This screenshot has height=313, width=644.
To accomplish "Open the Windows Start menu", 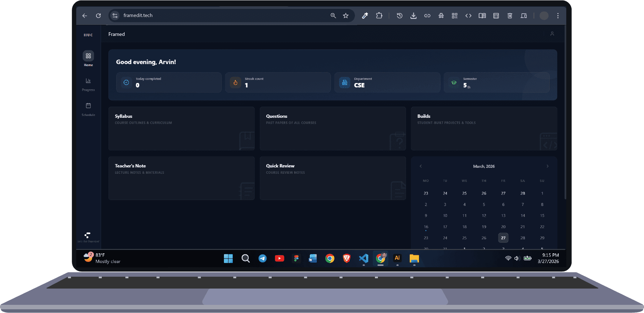I will point(228,259).
